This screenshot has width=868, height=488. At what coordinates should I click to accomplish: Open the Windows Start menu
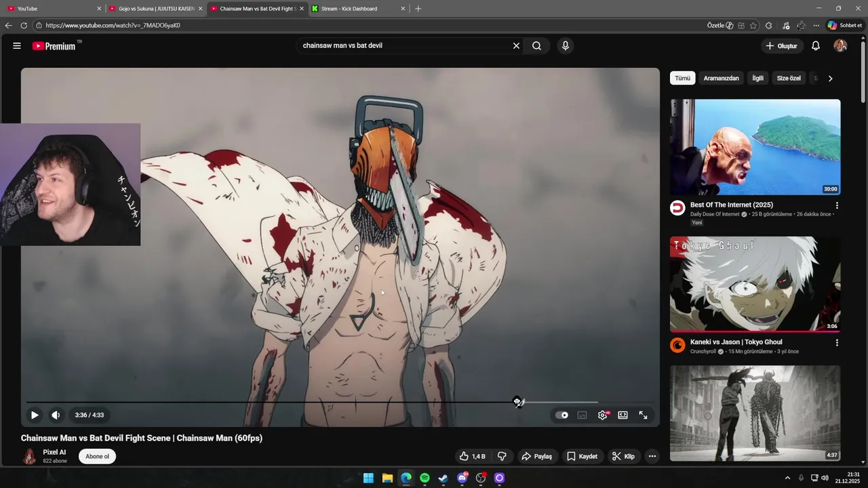click(x=368, y=478)
